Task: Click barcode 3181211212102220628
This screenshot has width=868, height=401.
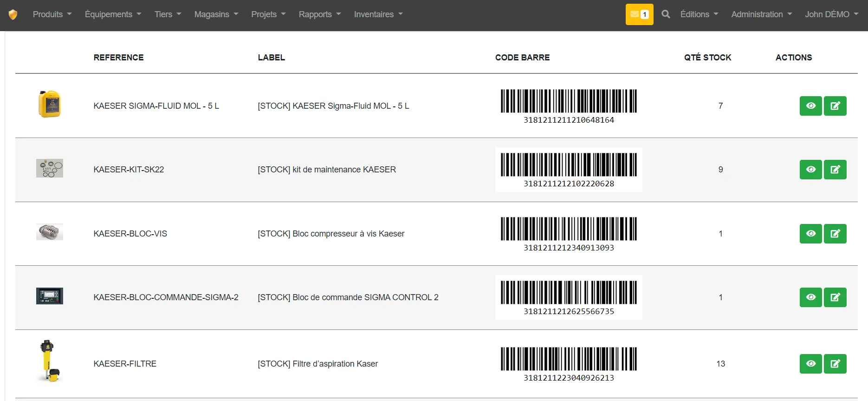Action: pos(569,170)
